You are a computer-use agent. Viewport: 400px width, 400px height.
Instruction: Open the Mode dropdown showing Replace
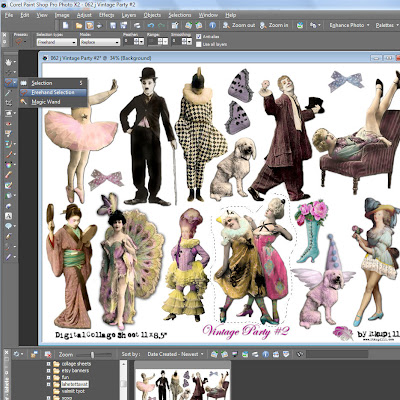pyautogui.click(x=100, y=42)
